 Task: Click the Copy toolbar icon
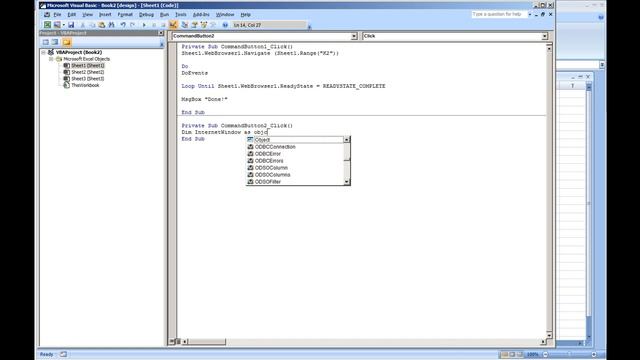tap(92, 25)
